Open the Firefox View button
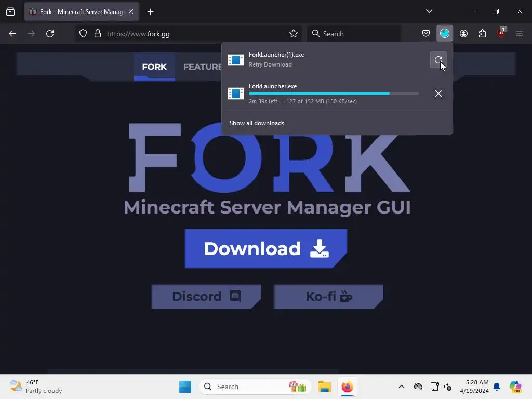 coord(10,12)
